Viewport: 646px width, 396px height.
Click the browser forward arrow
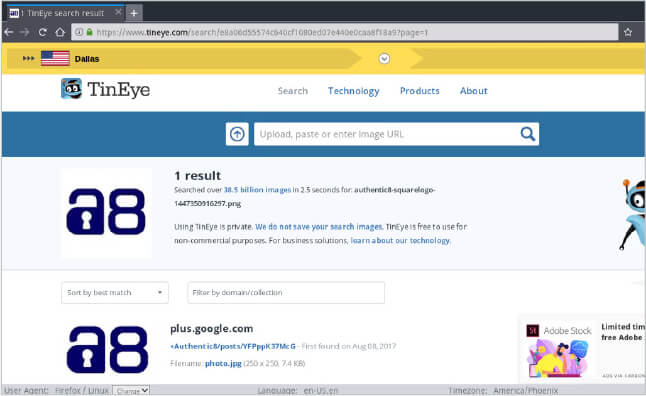point(25,32)
